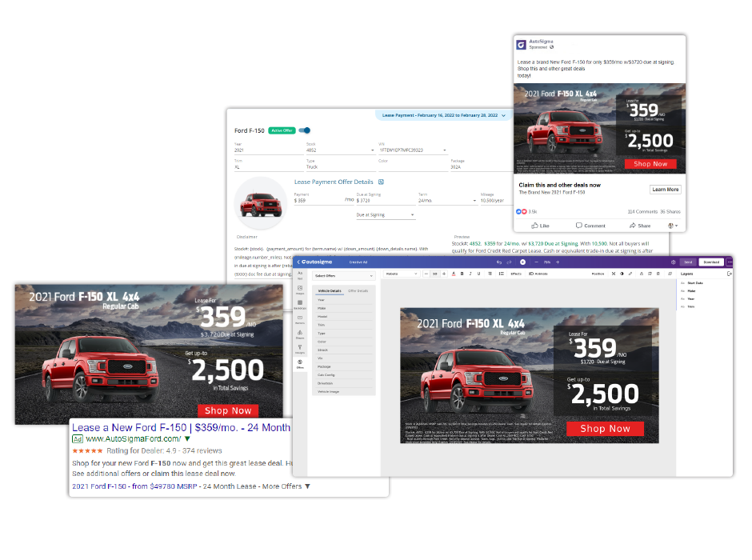752x560 pixels.
Task: Zoom out with the minus icon in header
Action: [537, 262]
